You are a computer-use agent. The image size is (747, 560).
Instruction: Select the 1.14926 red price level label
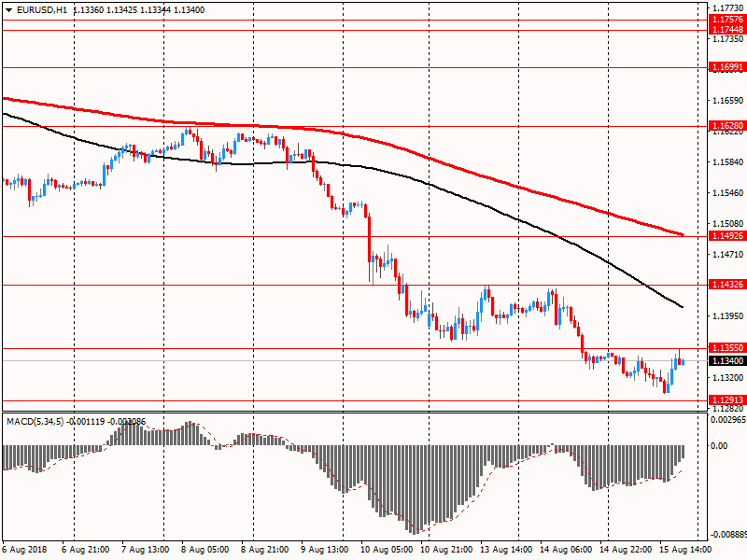(727, 236)
